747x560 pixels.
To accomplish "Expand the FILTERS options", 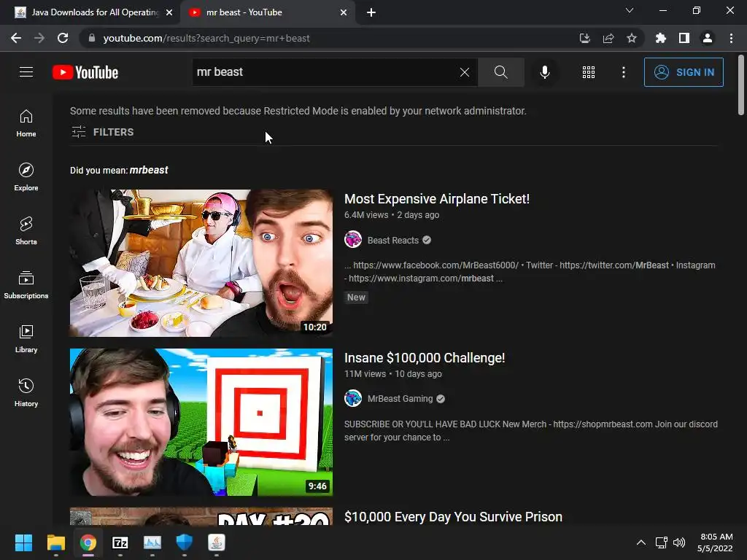I will pos(102,132).
